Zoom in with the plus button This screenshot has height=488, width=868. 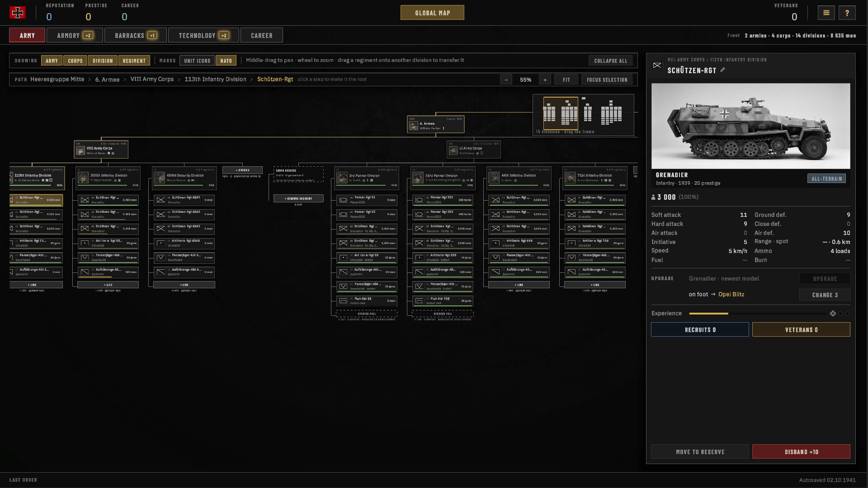[545, 80]
